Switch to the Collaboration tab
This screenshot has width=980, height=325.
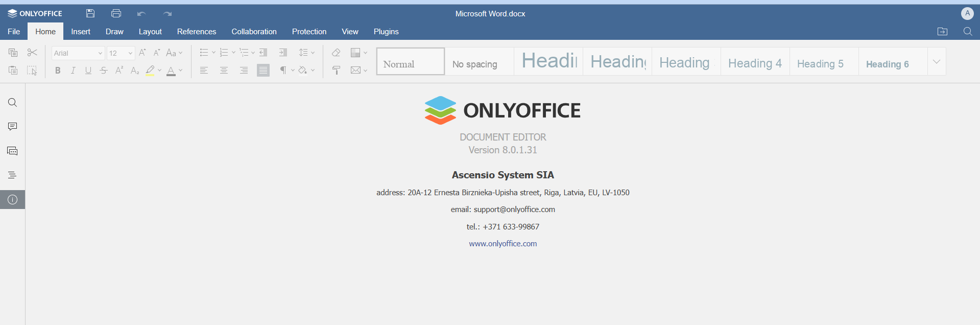(254, 32)
